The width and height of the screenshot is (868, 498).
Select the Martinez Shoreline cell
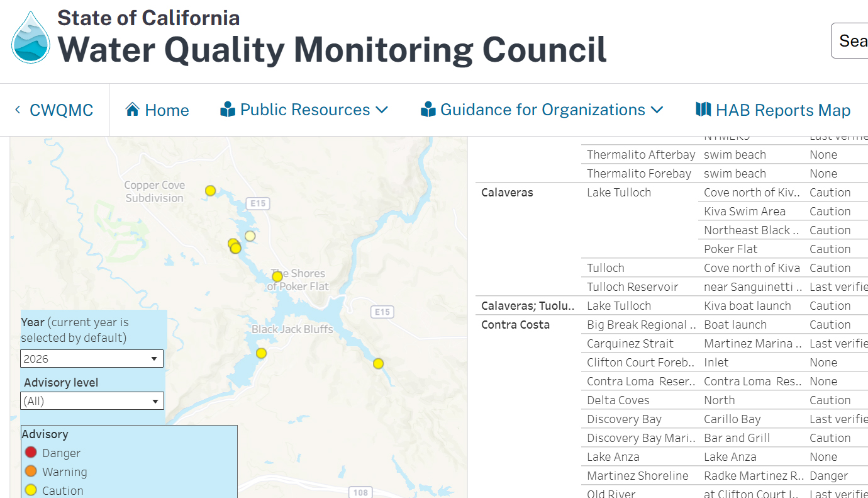[641, 476]
